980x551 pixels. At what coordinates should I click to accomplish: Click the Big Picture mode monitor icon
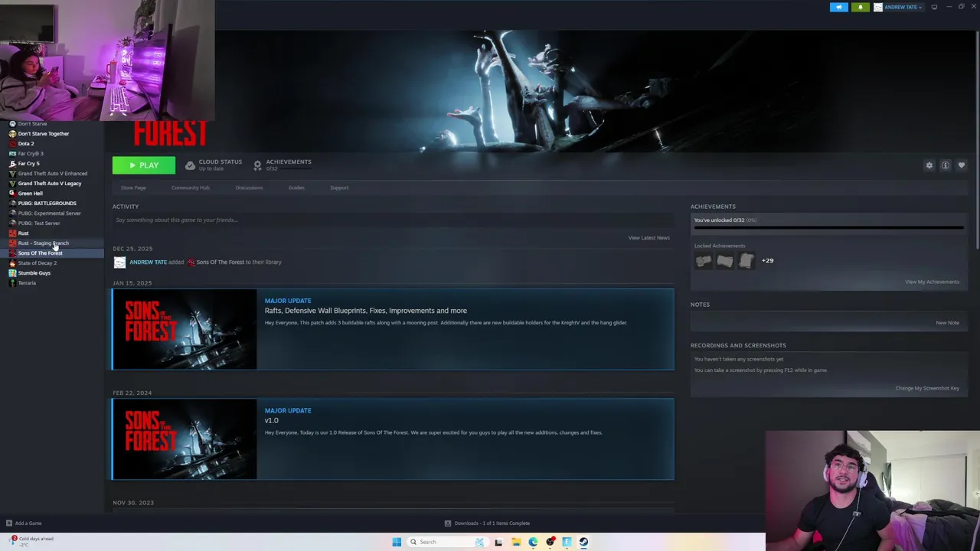click(x=934, y=7)
